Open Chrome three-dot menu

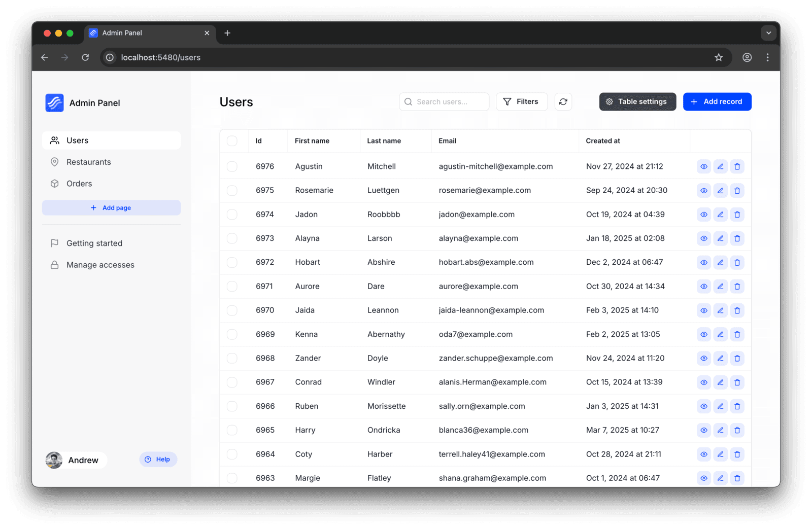pyautogui.click(x=767, y=57)
